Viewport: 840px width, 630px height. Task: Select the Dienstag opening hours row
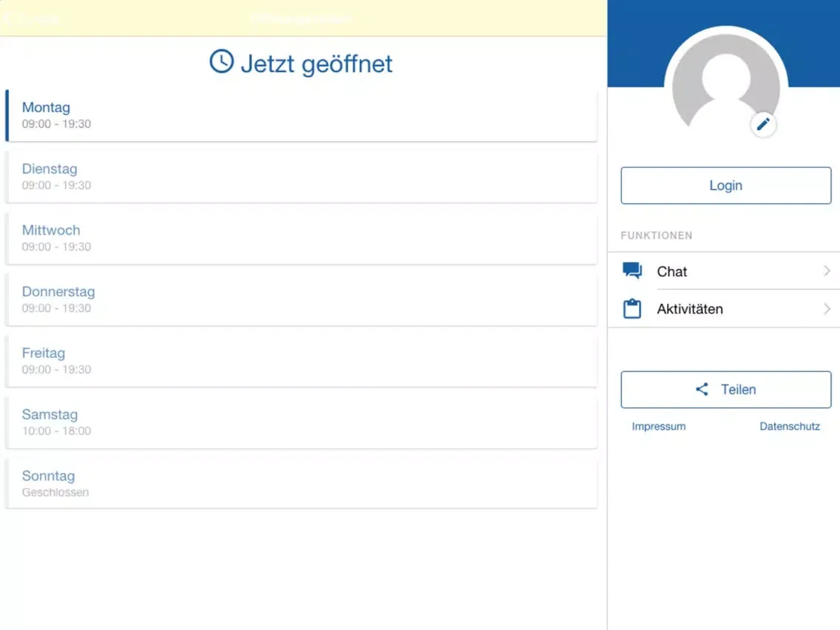click(301, 177)
